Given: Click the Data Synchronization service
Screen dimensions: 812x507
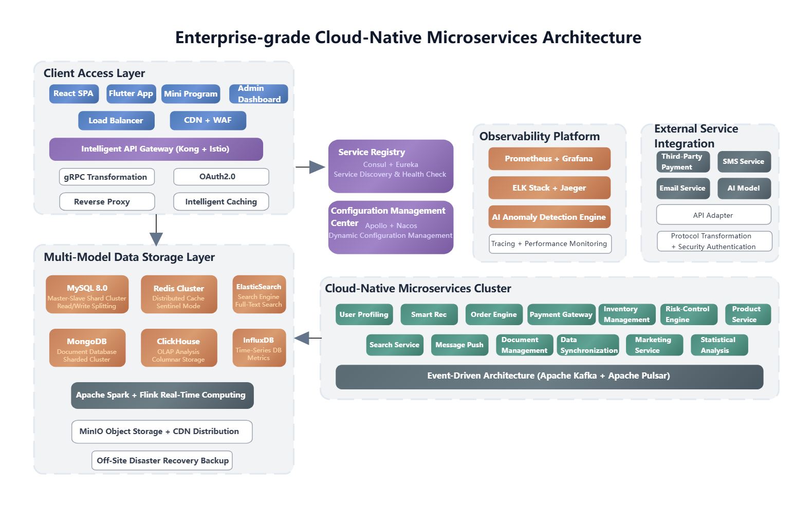Looking at the screenshot, I should click(x=588, y=345).
